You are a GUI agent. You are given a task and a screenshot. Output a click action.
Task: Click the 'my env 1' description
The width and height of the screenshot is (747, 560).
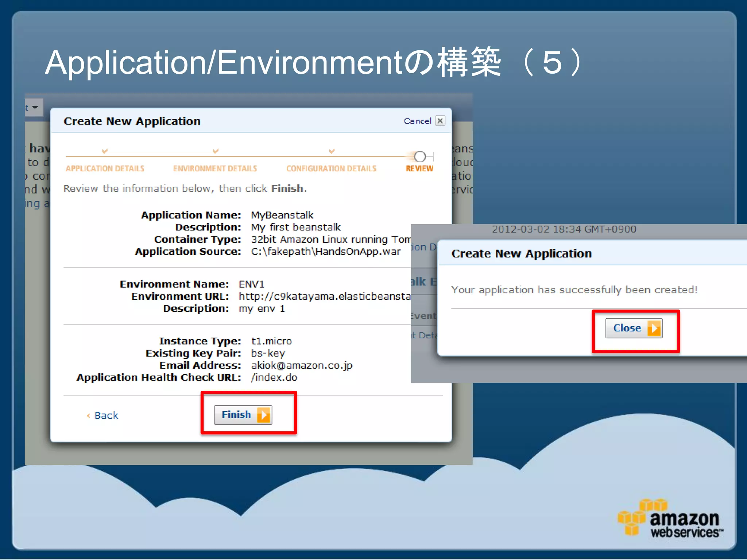(262, 309)
